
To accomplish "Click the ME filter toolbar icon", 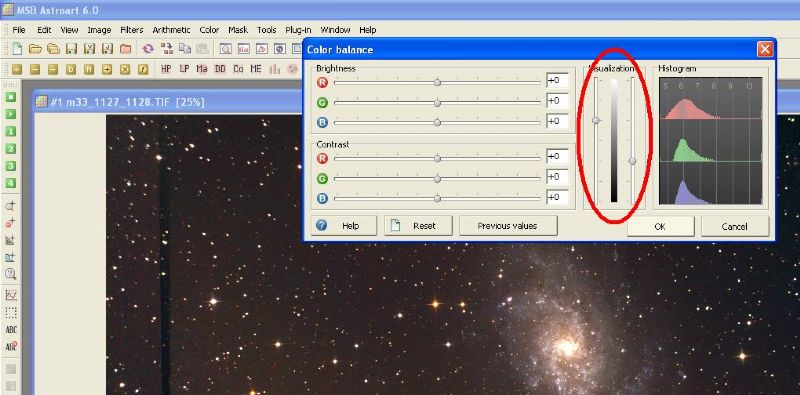I will click(256, 69).
